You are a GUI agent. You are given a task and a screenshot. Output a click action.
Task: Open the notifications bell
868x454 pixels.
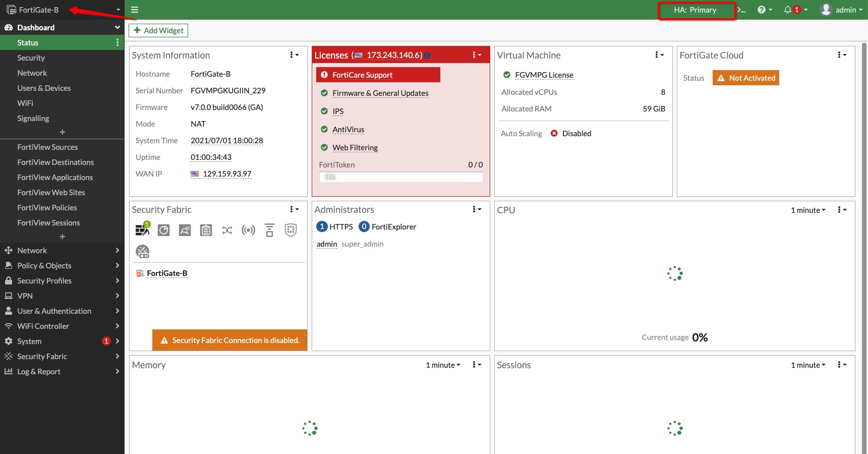787,10
